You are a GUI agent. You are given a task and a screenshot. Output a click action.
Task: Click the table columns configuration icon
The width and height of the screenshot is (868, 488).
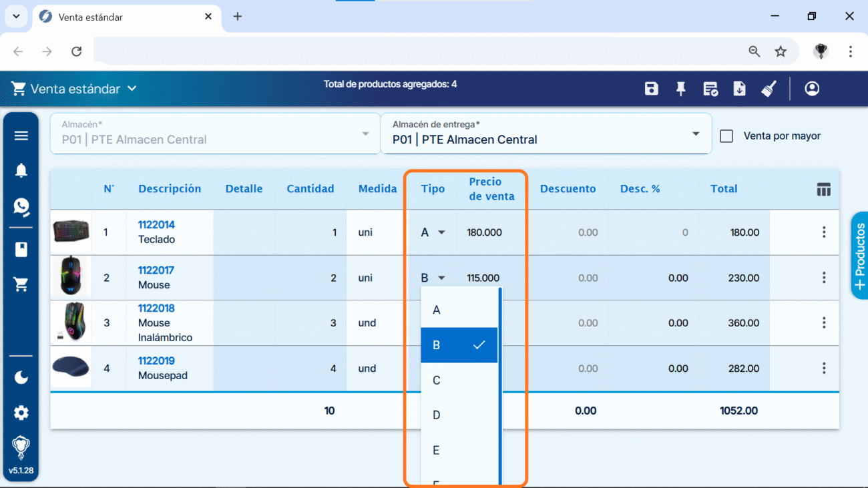click(823, 190)
